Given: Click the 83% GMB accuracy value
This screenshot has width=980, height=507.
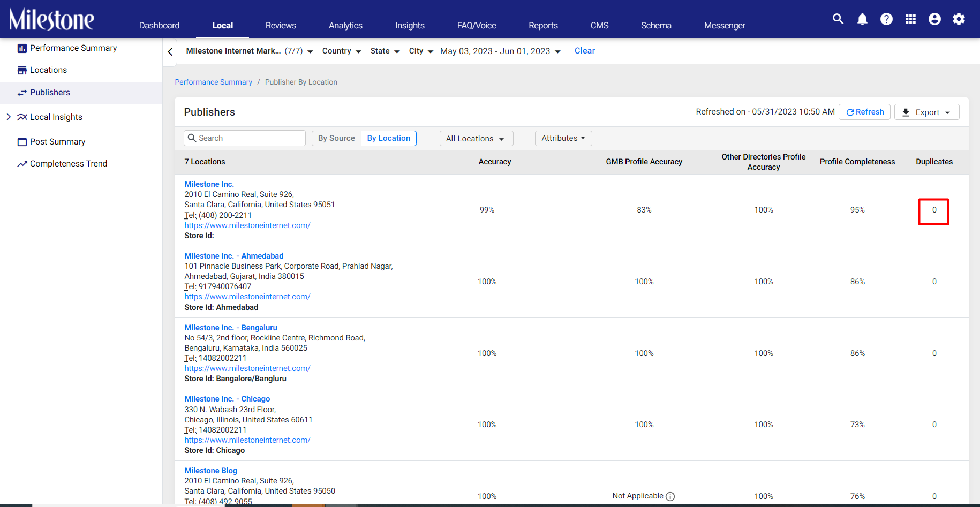Looking at the screenshot, I should (x=644, y=210).
